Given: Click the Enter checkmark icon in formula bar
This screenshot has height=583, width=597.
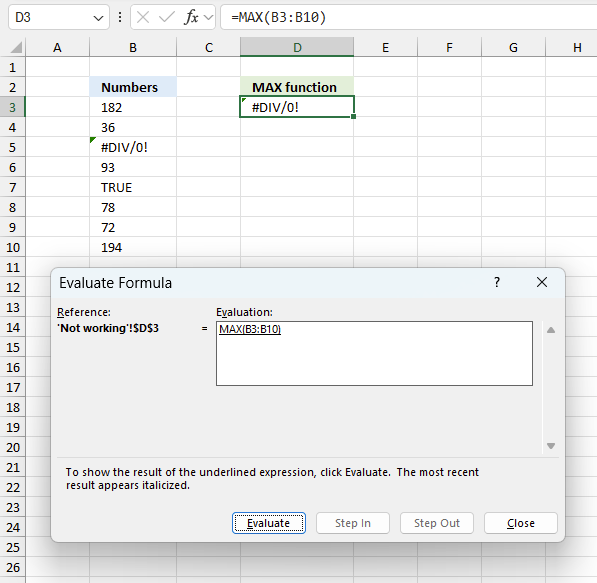Looking at the screenshot, I should (166, 17).
